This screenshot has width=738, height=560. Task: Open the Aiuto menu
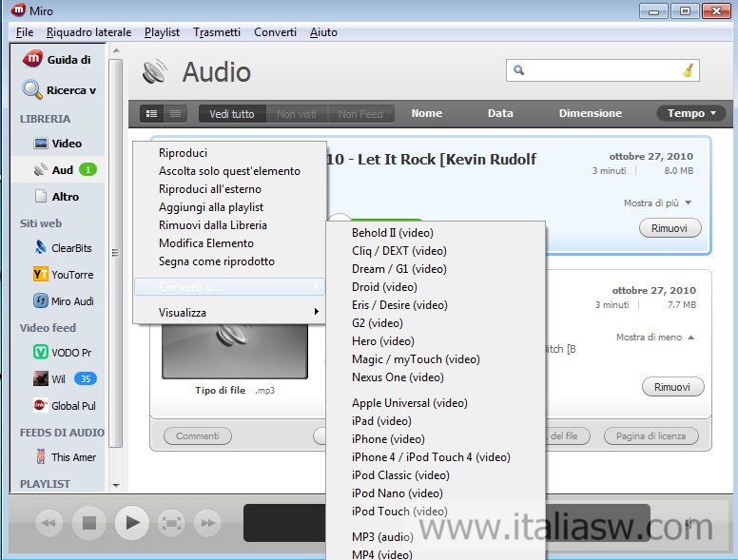coord(323,32)
